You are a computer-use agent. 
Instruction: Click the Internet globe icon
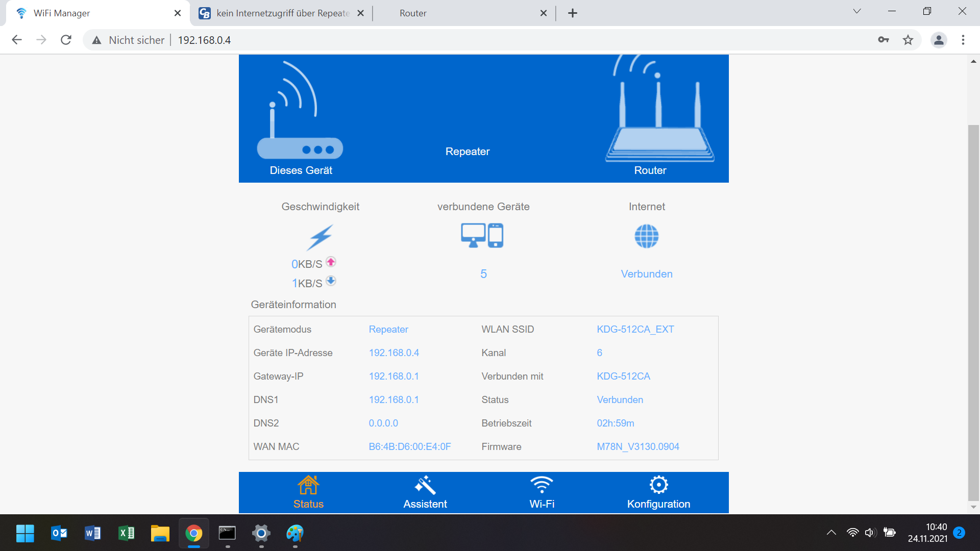pyautogui.click(x=646, y=236)
